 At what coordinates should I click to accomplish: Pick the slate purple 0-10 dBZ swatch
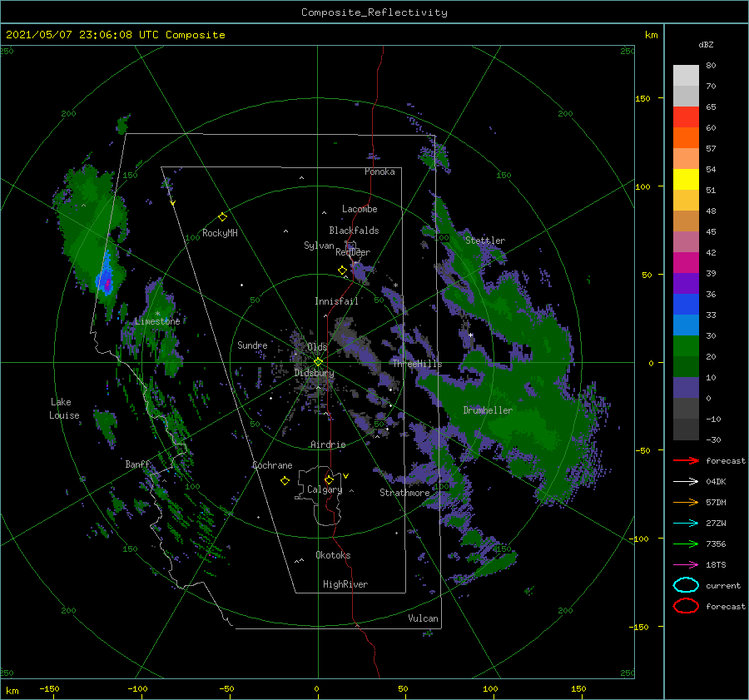pos(686,388)
